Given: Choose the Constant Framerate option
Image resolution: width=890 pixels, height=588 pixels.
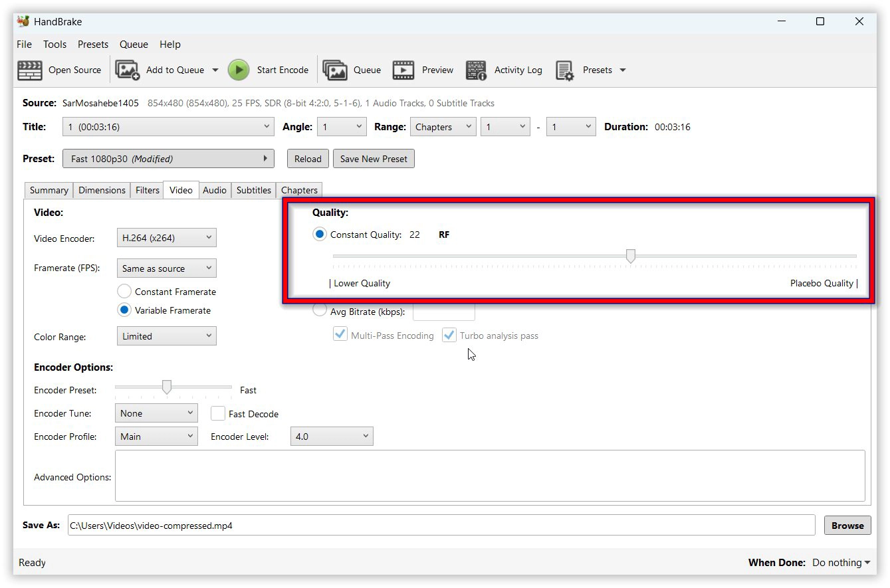Looking at the screenshot, I should [124, 292].
